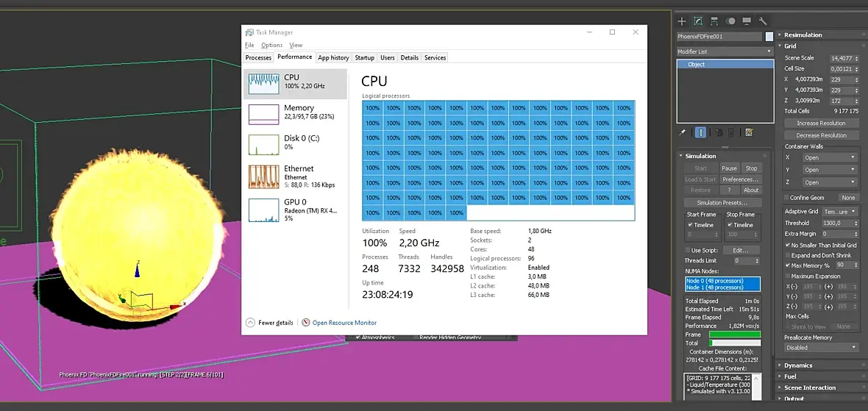Image resolution: width=868 pixels, height=411 pixels.
Task: Toggle Start Frame Timeline checkbox
Action: click(690, 225)
